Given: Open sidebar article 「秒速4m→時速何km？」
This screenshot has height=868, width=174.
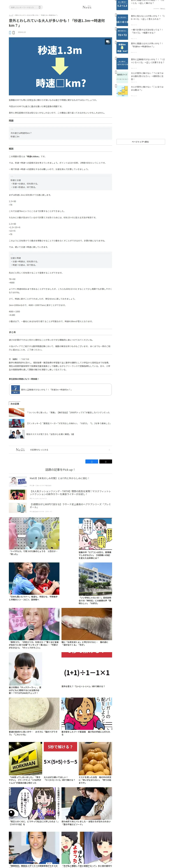Looking at the screenshot, I should click(x=148, y=45).
